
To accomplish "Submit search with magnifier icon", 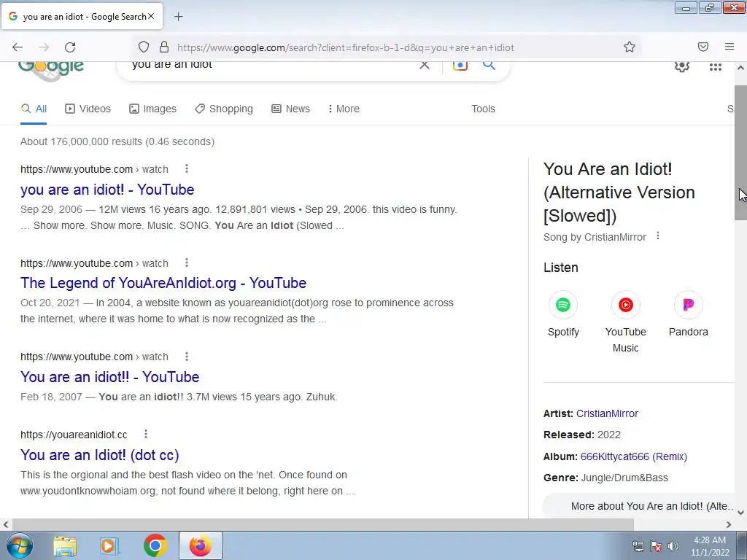I will point(489,65).
